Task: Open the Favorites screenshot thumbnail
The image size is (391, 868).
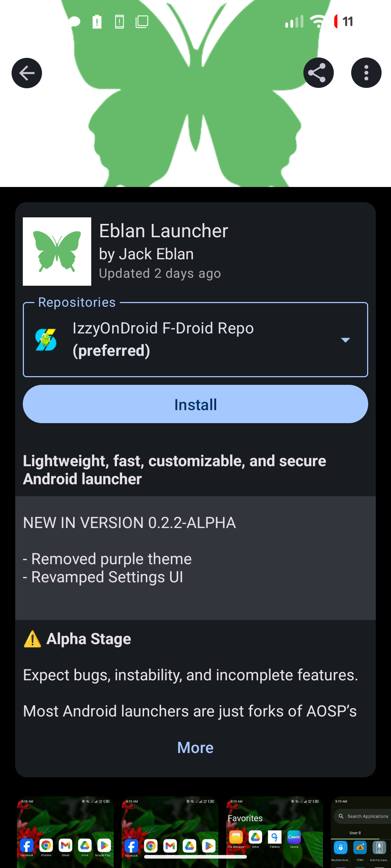Action: click(x=274, y=832)
